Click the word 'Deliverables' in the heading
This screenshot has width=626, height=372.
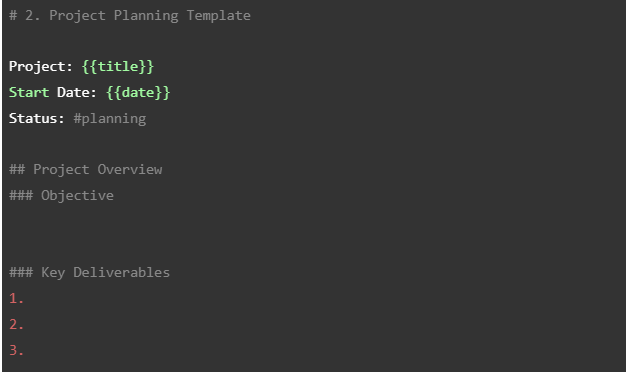click(x=122, y=272)
